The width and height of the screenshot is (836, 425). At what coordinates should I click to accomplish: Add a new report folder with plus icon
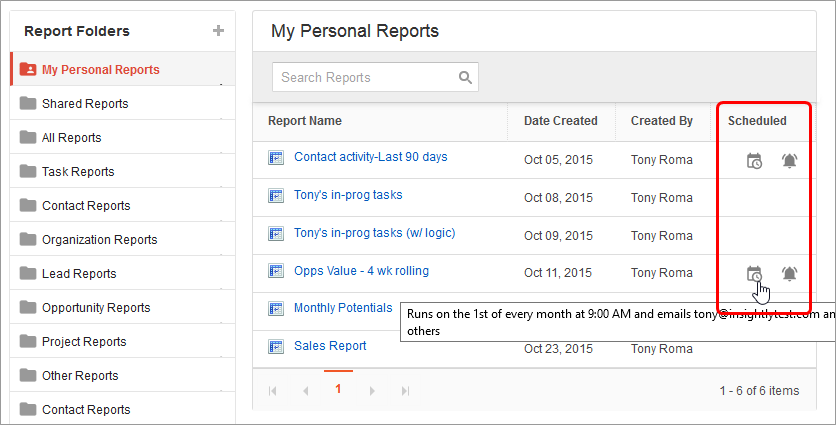click(218, 30)
